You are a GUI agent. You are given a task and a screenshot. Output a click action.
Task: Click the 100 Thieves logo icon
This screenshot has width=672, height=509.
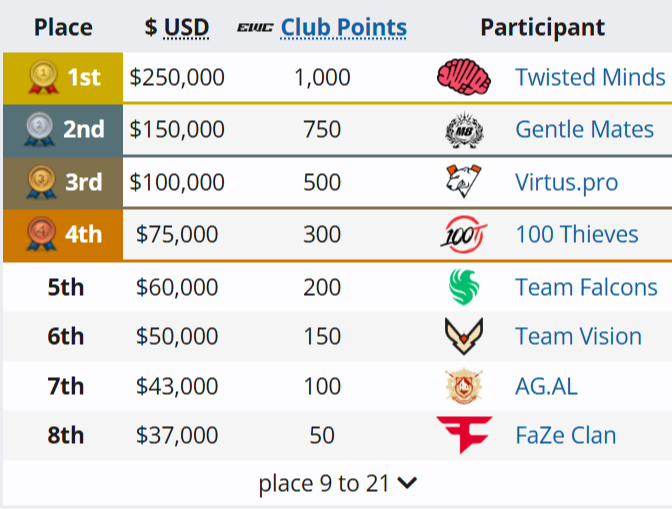click(x=464, y=234)
